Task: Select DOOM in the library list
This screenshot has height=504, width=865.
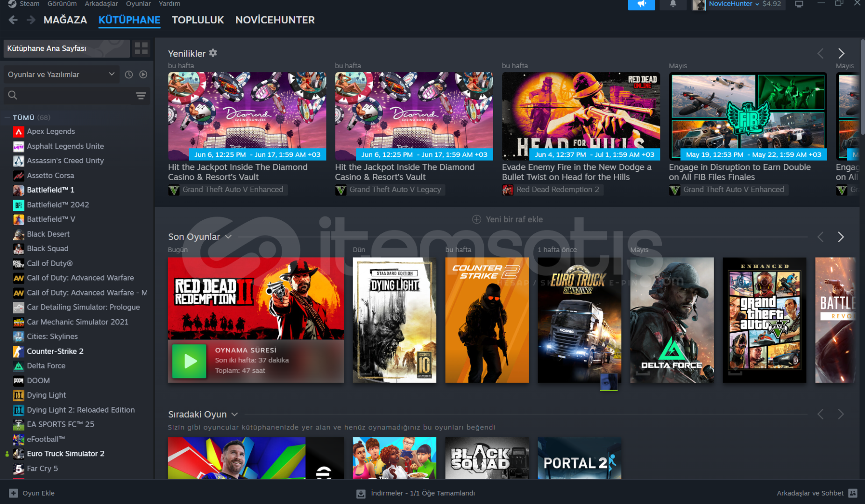Action: [x=38, y=381]
